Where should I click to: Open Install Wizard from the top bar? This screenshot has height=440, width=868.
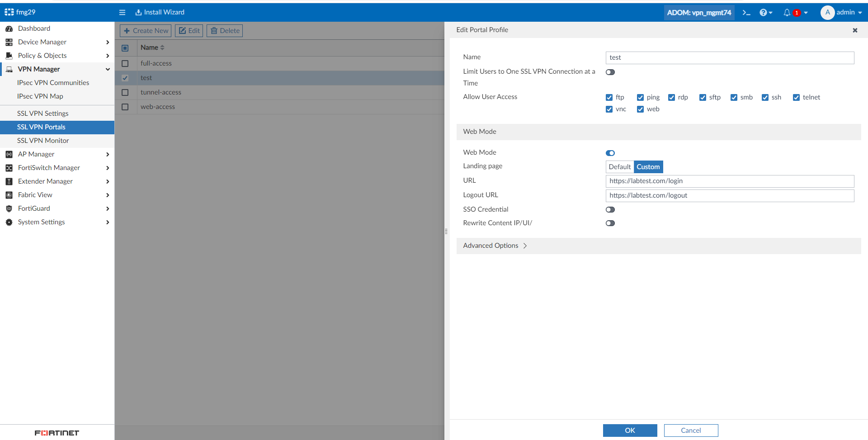point(160,12)
